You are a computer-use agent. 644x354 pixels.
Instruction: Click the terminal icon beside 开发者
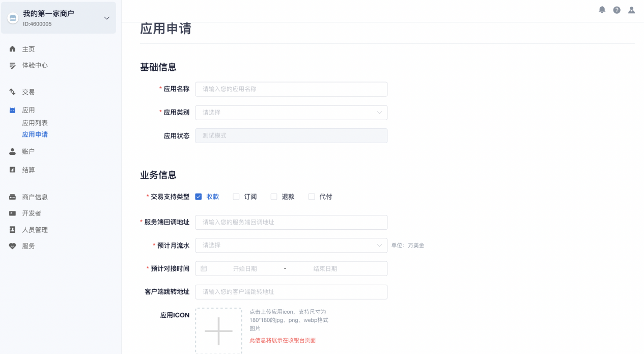click(x=13, y=213)
